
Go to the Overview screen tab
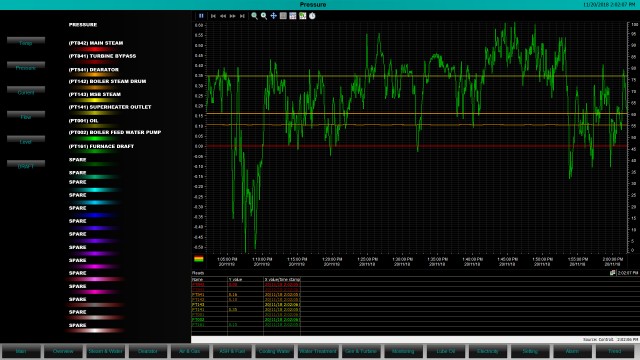pyautogui.click(x=63, y=351)
